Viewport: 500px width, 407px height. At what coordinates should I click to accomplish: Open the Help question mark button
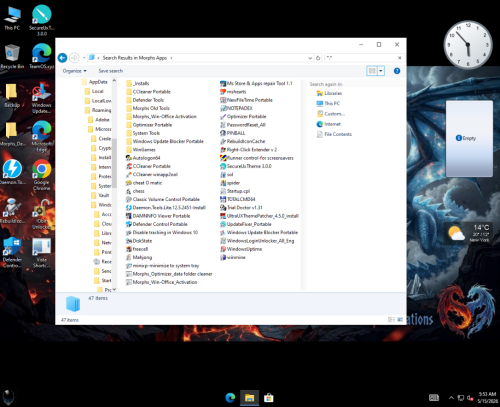[x=397, y=71]
